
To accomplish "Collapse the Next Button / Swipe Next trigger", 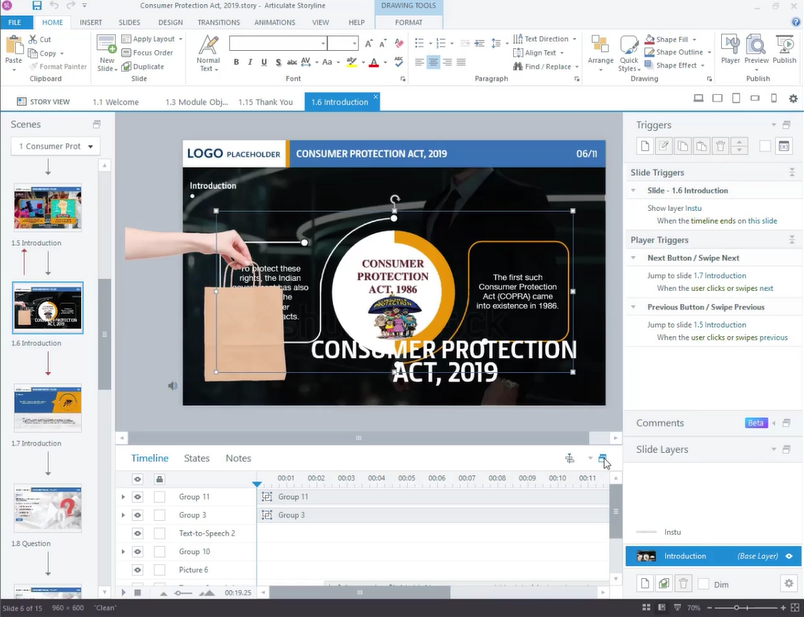I will (x=637, y=258).
